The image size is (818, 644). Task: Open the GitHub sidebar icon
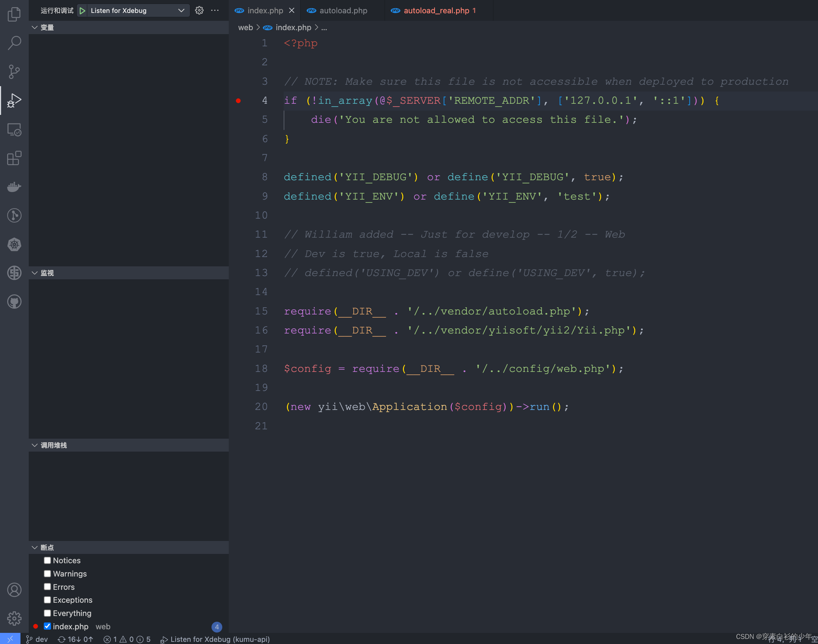pos(14,302)
